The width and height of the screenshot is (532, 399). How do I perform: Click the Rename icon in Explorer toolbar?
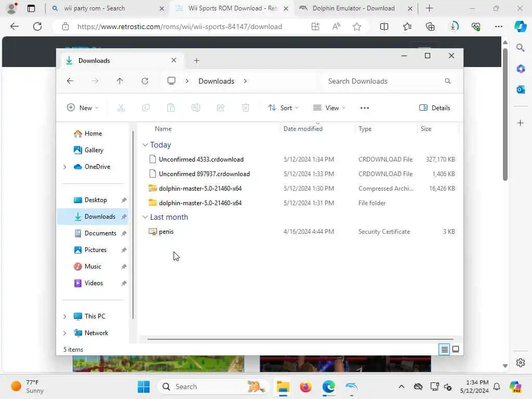(196, 108)
